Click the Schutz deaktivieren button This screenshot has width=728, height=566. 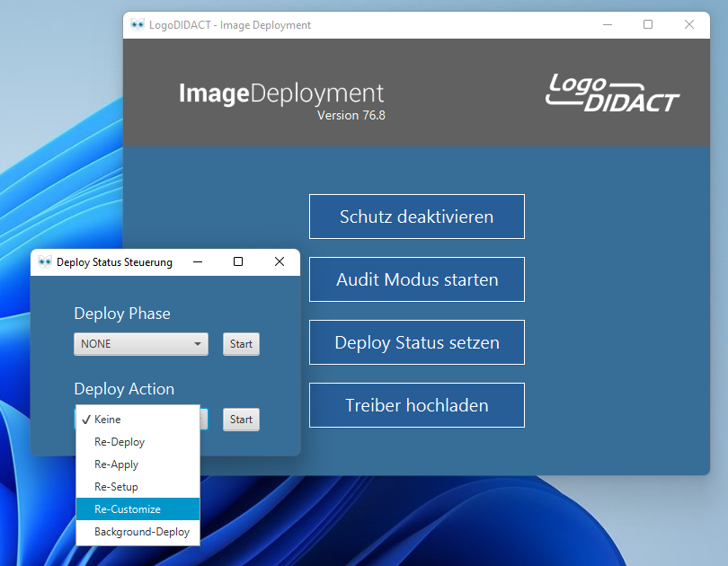pyautogui.click(x=416, y=217)
